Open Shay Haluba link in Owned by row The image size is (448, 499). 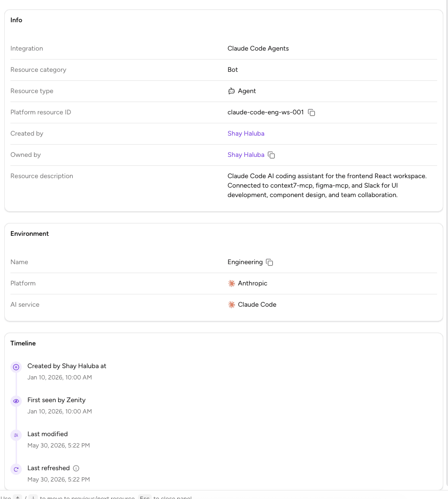pos(246,155)
